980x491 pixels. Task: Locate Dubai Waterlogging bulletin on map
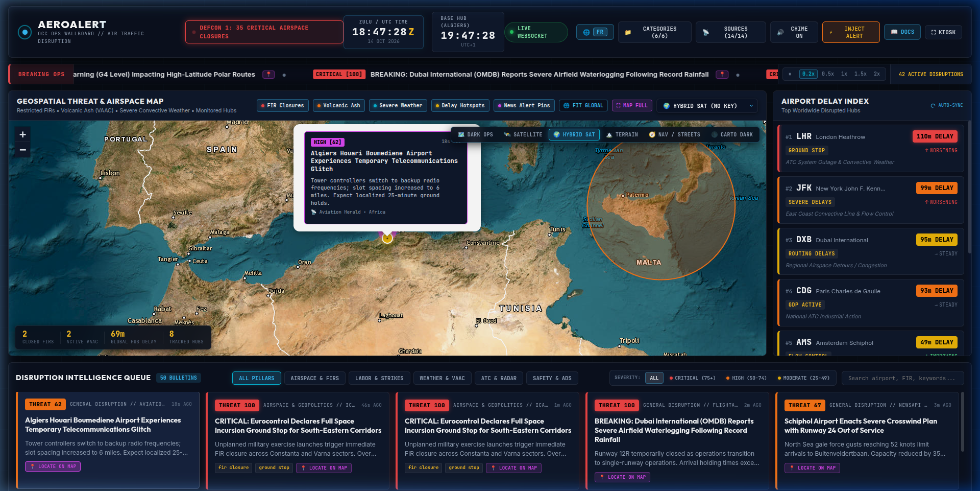point(622,477)
